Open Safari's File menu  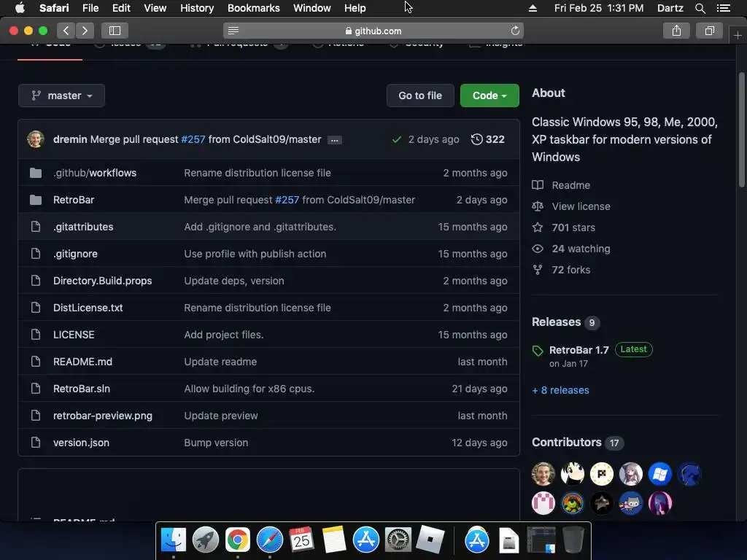[x=90, y=8]
